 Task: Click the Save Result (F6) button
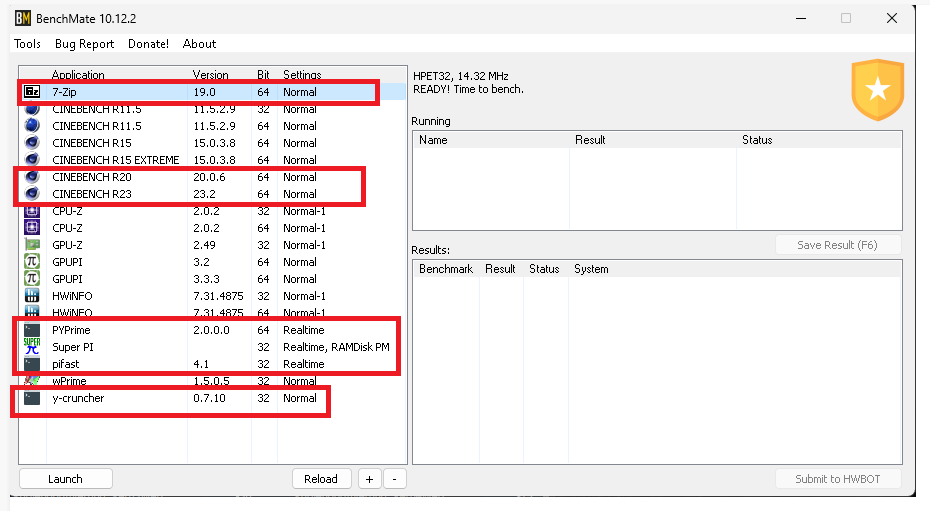pos(837,245)
